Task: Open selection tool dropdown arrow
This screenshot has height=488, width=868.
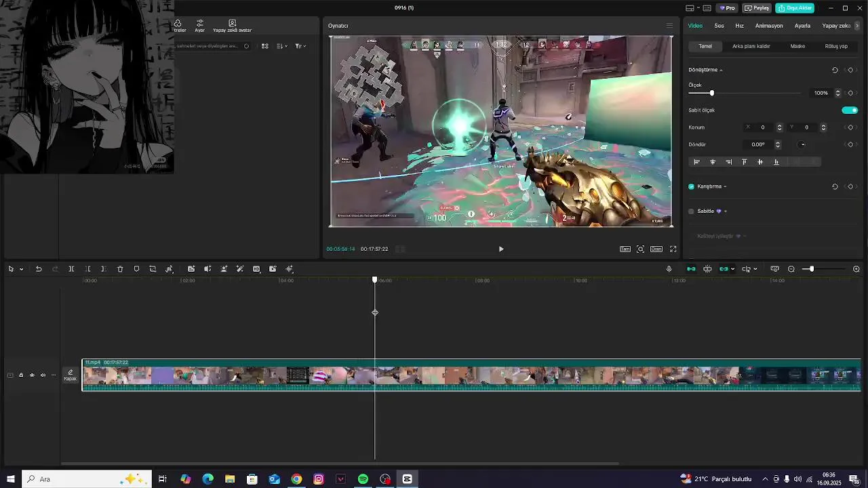Action: pyautogui.click(x=21, y=269)
